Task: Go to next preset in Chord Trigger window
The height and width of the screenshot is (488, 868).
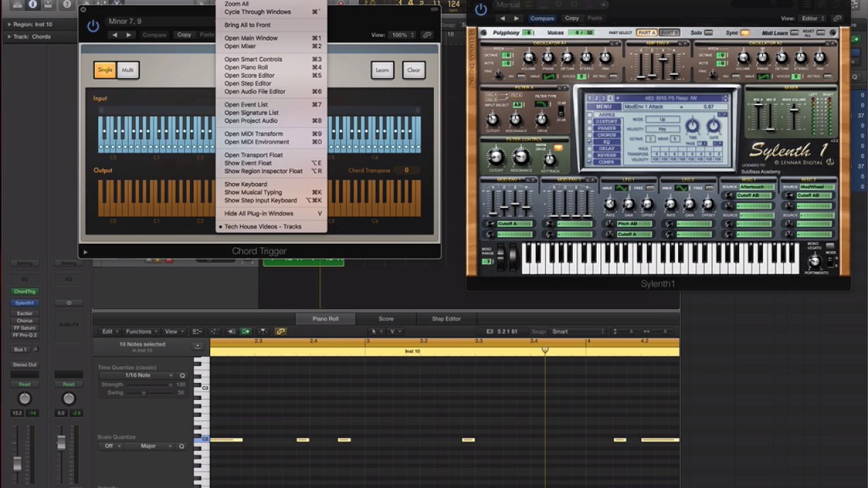Action: point(128,35)
